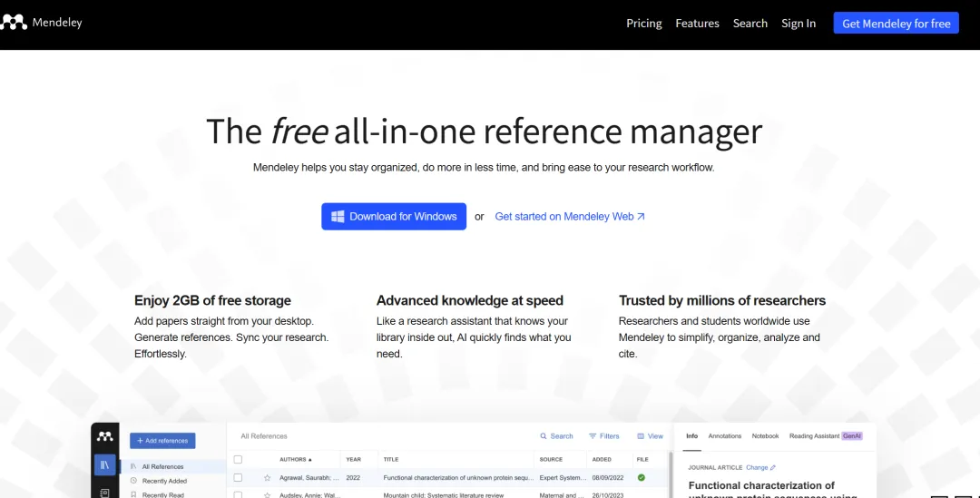Click the bookmark icon beside Recently Read
Image resolution: width=980 pixels, height=498 pixels.
pyautogui.click(x=133, y=495)
